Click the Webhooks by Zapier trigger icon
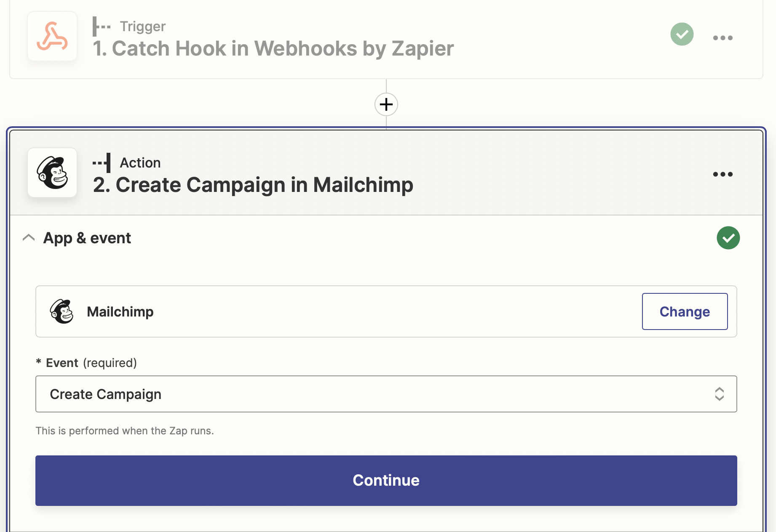Viewport: 776px width, 532px height. tap(52, 37)
